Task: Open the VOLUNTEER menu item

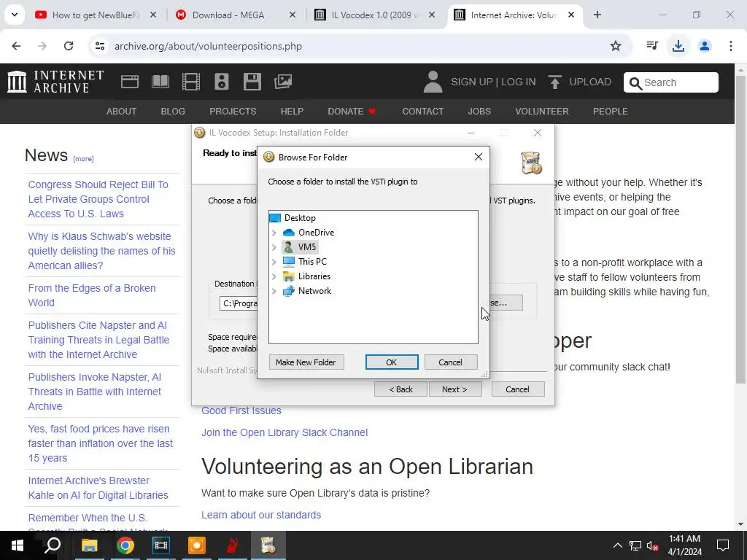Action: tap(542, 112)
